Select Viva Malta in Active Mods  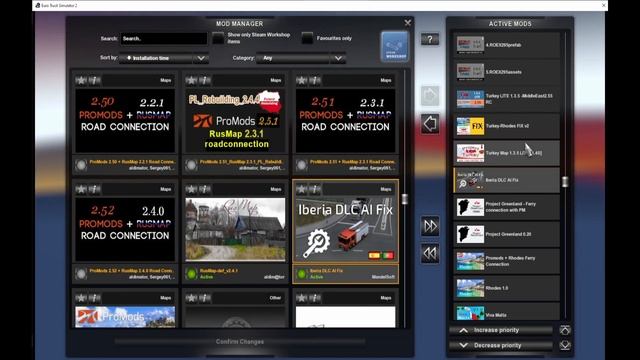(x=507, y=311)
